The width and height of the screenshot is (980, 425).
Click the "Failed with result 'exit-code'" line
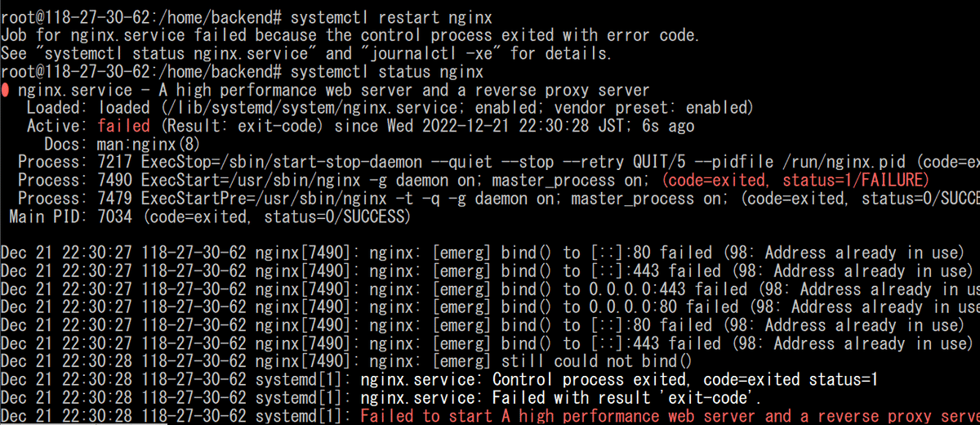click(x=381, y=396)
